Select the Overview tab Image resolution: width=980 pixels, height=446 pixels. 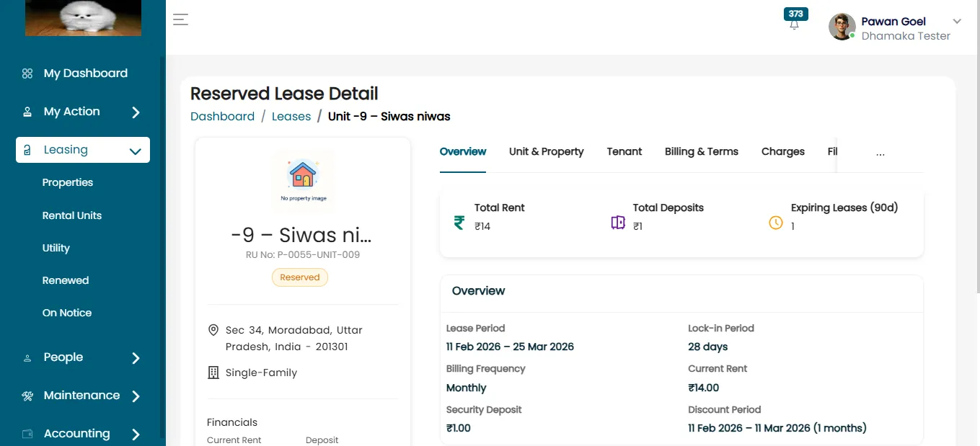[463, 151]
